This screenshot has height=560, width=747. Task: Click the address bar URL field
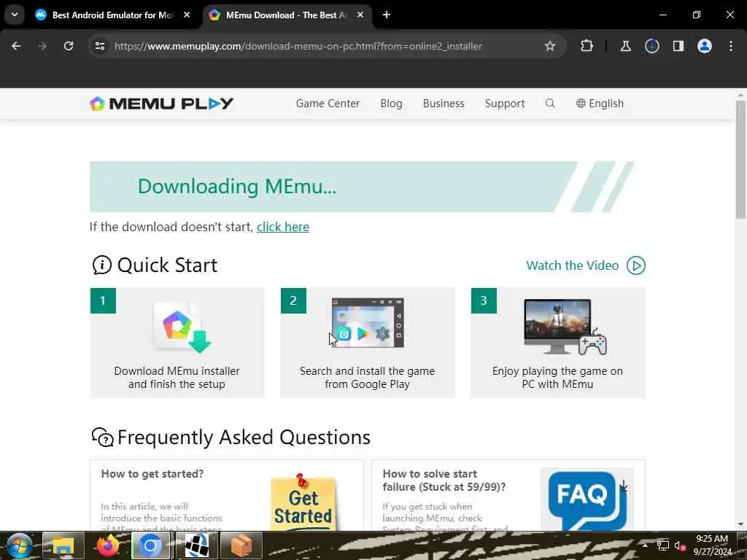[298, 46]
